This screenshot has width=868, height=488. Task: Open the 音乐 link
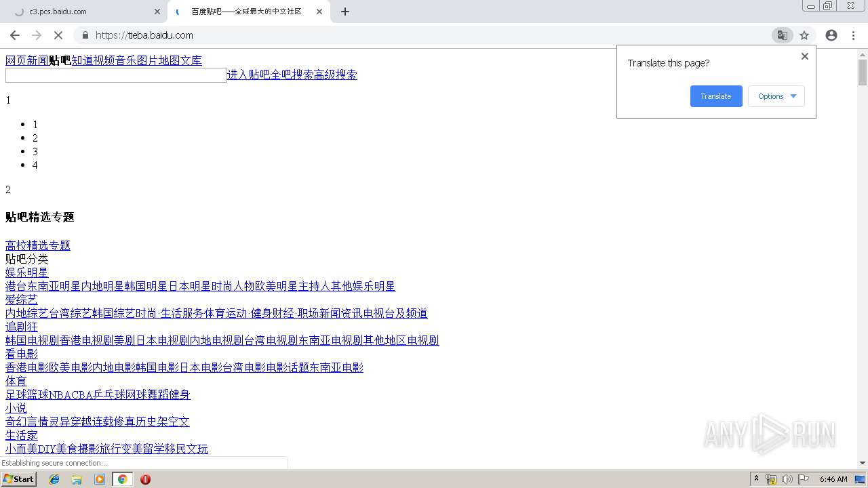[126, 60]
